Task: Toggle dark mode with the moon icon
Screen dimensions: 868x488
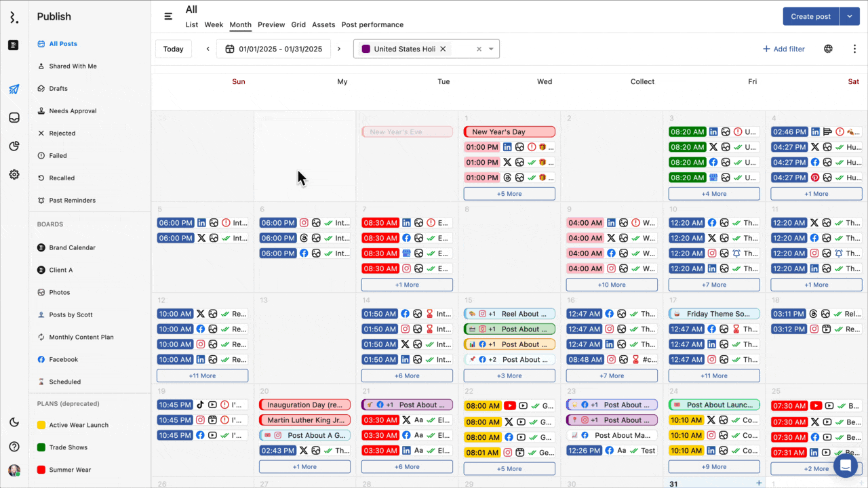Action: pyautogui.click(x=14, y=422)
